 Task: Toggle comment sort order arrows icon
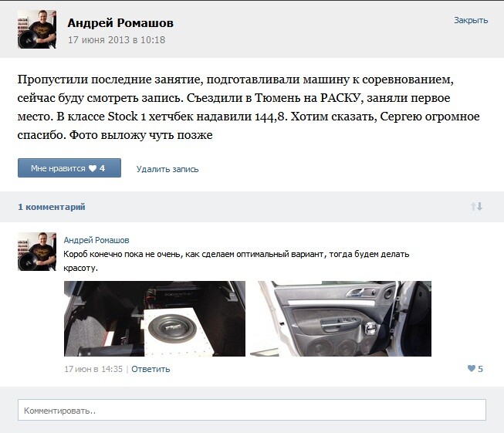(x=476, y=206)
